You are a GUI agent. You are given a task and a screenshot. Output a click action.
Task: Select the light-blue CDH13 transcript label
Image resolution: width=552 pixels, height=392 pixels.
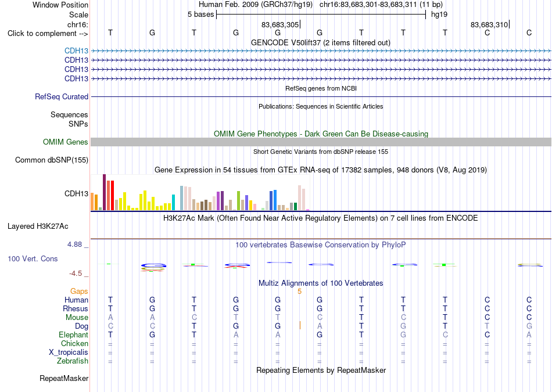coord(76,51)
